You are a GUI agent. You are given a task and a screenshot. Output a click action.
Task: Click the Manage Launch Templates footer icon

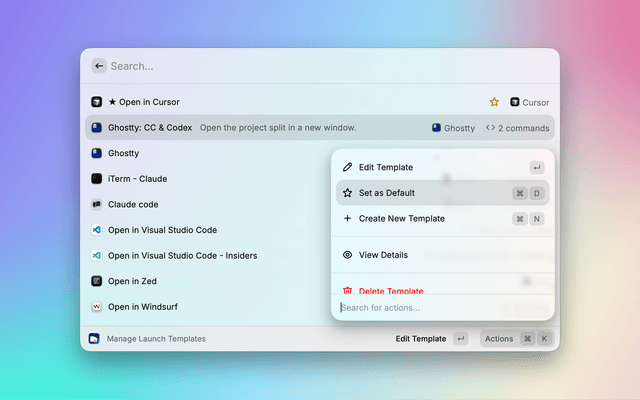[94, 339]
